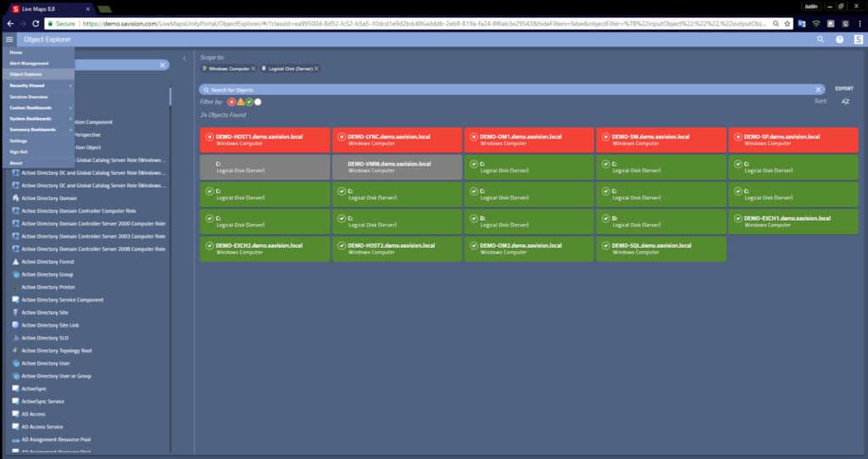
Task: Select Active Directory User or Group class
Action: point(56,376)
